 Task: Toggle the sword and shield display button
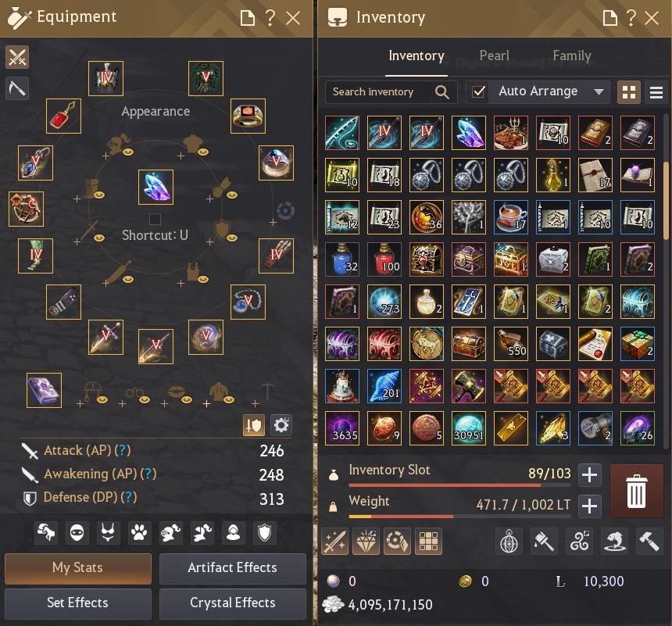[253, 425]
